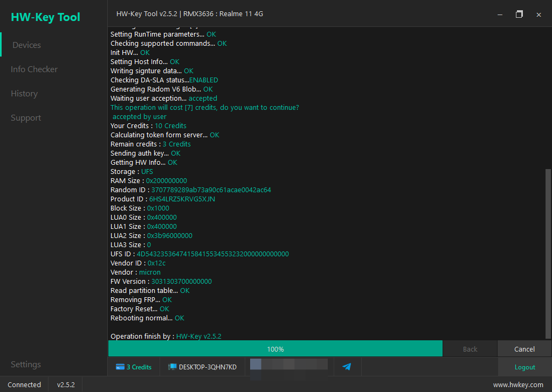Click the Telegram paper plane icon
The width and height of the screenshot is (552, 392).
347,367
